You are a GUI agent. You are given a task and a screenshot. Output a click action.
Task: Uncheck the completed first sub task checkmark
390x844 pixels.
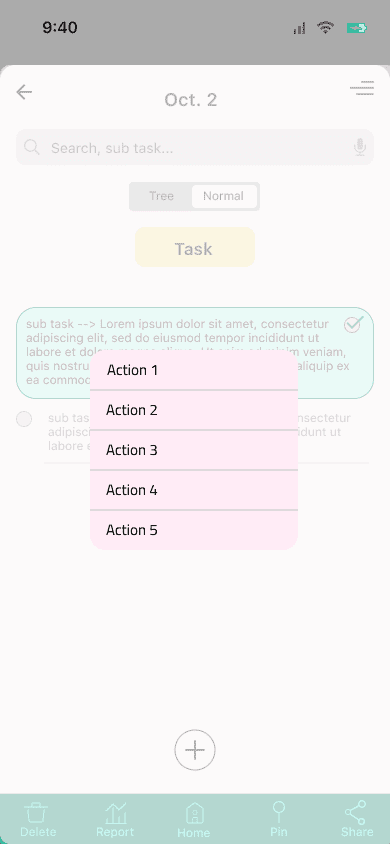[x=353, y=324]
